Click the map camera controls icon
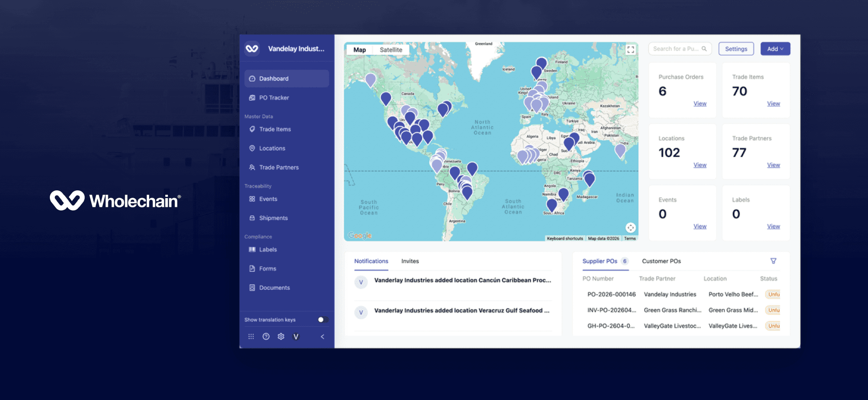 (x=631, y=227)
